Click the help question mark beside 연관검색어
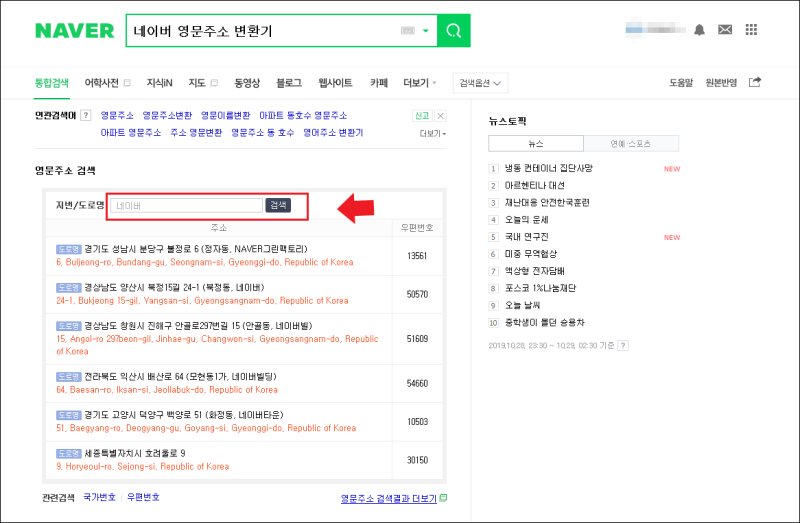Viewport: 800px width, 523px height. [86, 115]
